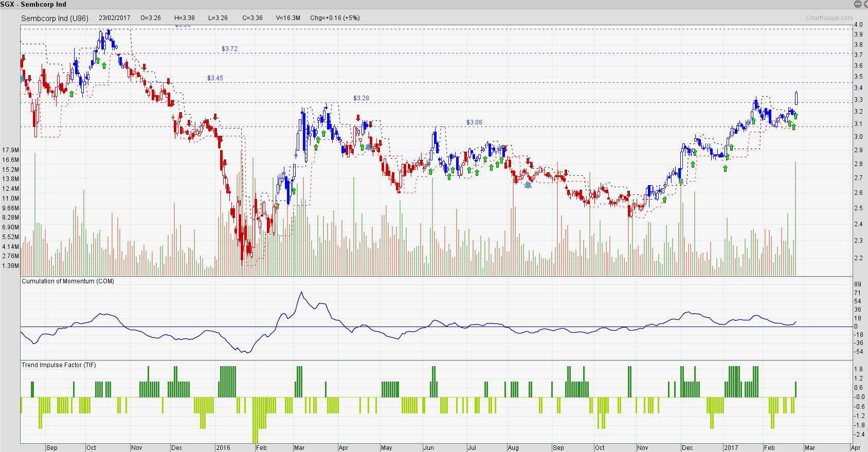
Task: Click the '2016' year label on time axis
Action: click(x=223, y=448)
